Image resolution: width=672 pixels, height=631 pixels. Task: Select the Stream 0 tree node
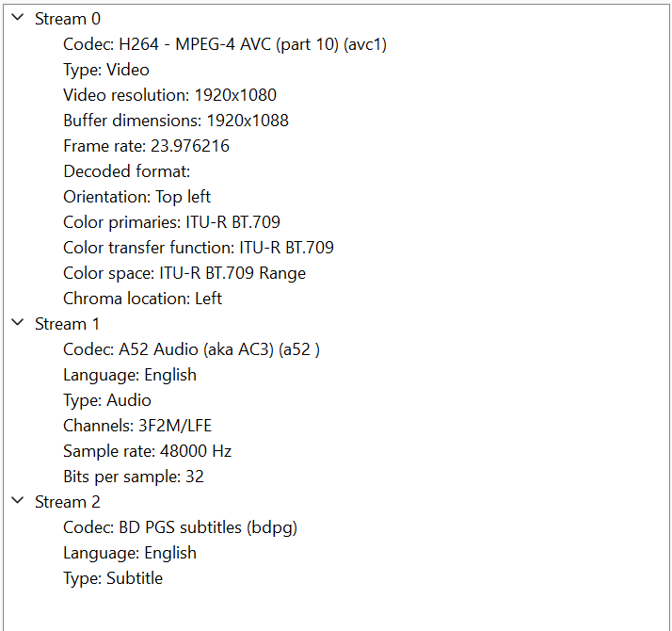point(68,19)
